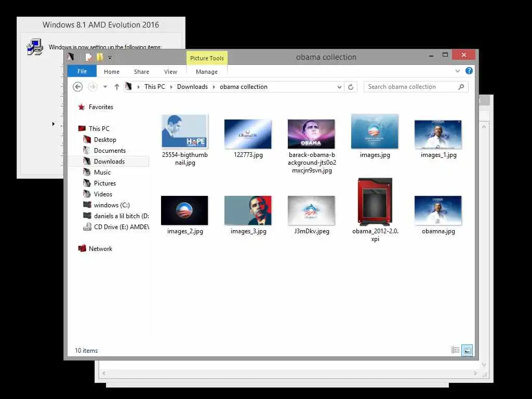This screenshot has height=399, width=532.
Task: Maximize the obama collection window
Action: point(445,55)
